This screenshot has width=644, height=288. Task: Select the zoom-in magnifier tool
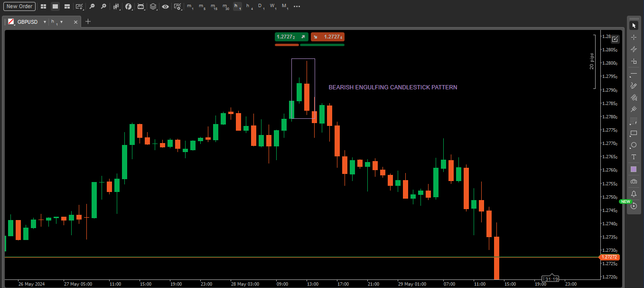coord(104,7)
